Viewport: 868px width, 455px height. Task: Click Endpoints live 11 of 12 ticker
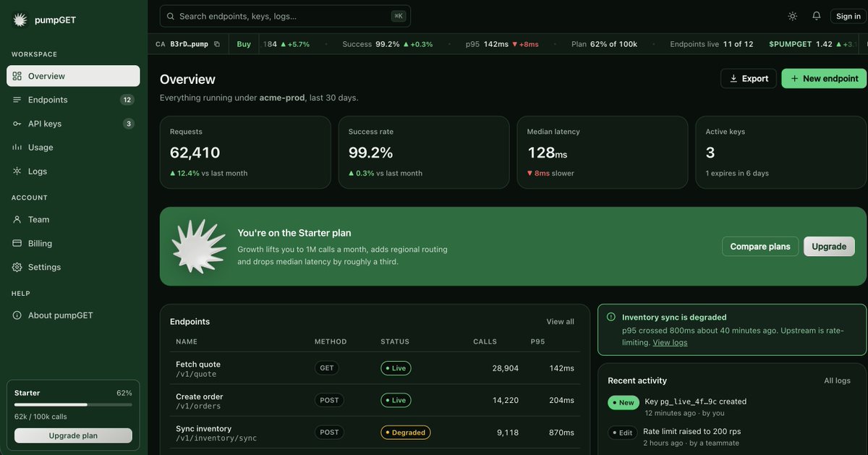point(712,44)
